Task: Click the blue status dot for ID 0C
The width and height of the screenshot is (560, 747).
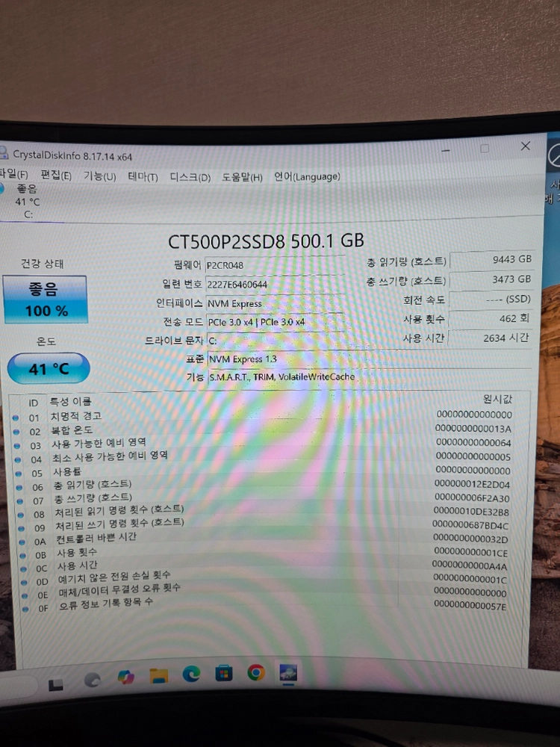Action: [x=24, y=568]
